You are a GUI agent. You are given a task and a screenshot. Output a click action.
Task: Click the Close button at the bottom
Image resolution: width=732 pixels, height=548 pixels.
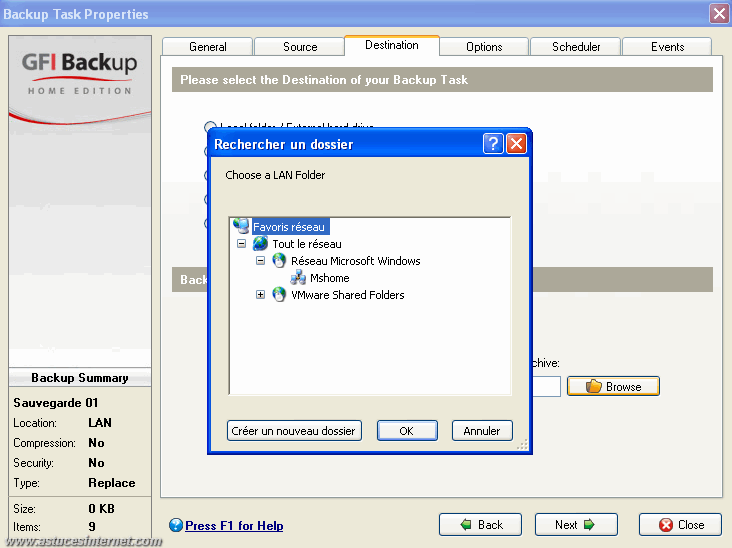point(680,525)
